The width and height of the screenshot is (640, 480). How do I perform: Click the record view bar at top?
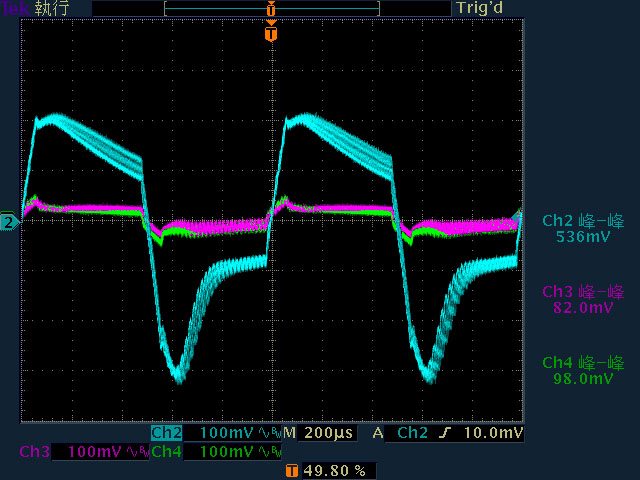[x=271, y=8]
